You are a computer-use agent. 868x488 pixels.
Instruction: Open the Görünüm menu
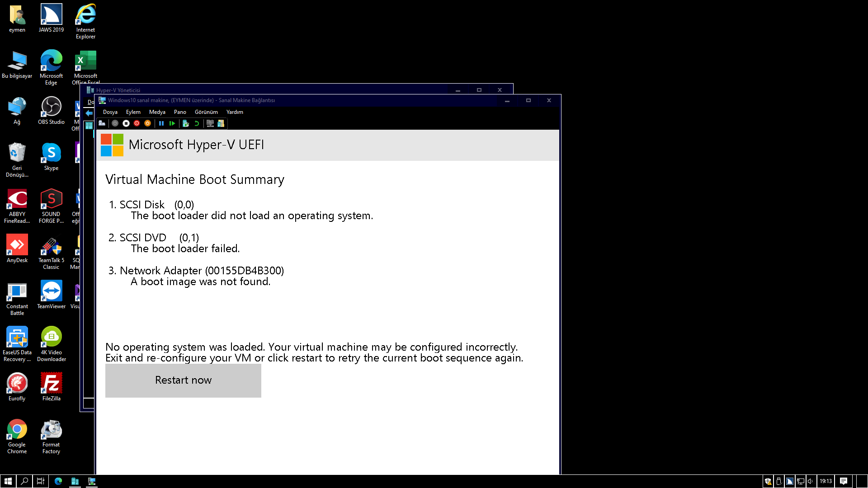coord(206,112)
